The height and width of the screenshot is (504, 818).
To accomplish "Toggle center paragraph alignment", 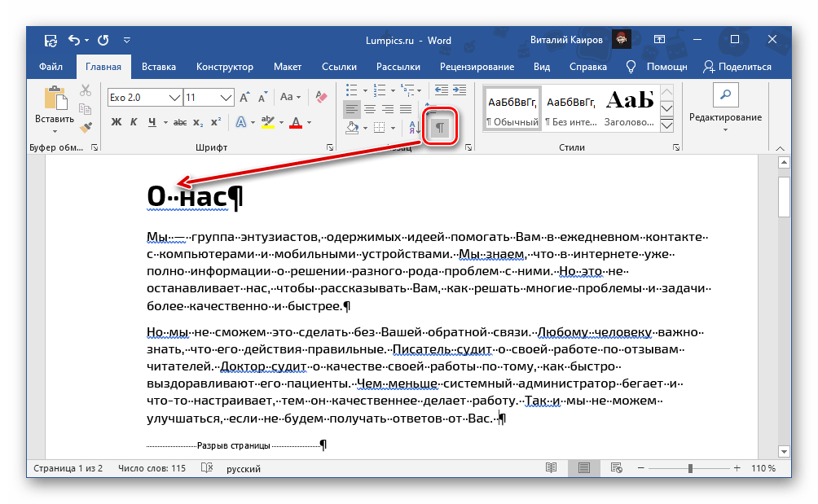I will pyautogui.click(x=369, y=109).
